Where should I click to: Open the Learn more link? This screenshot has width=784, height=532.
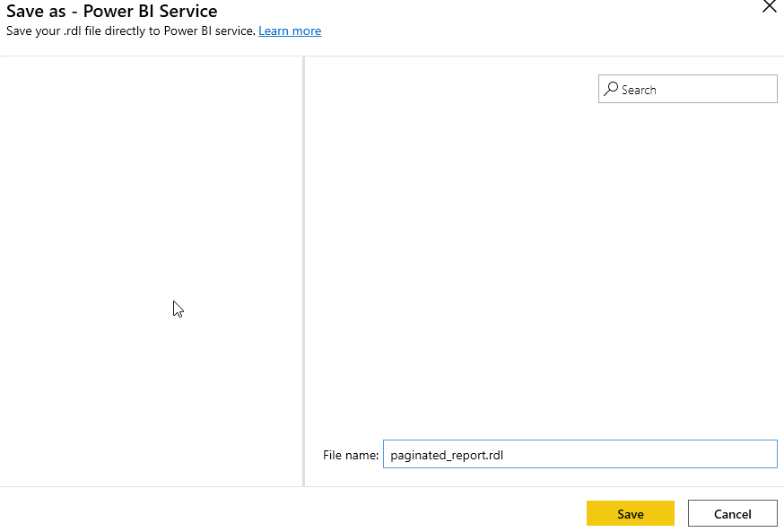tap(290, 31)
